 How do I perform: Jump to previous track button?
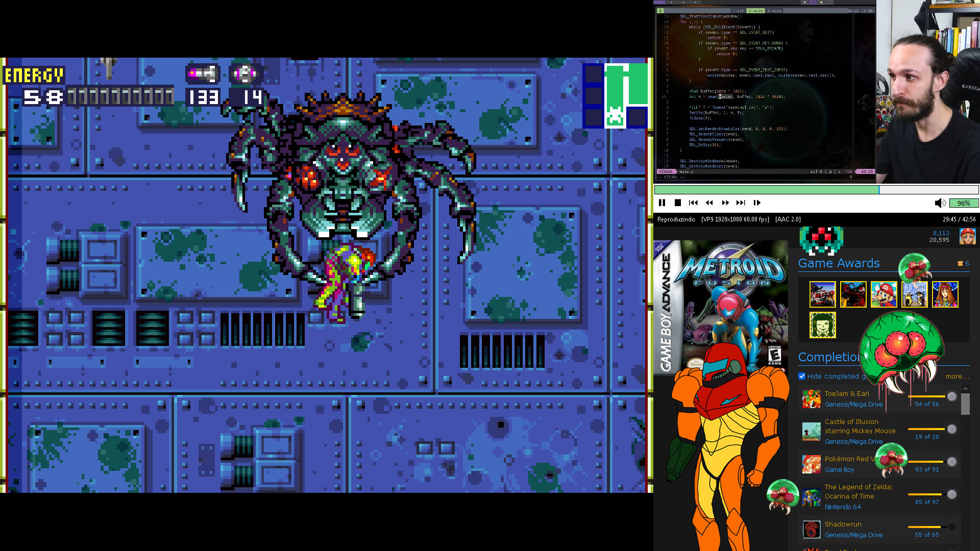pos(693,203)
